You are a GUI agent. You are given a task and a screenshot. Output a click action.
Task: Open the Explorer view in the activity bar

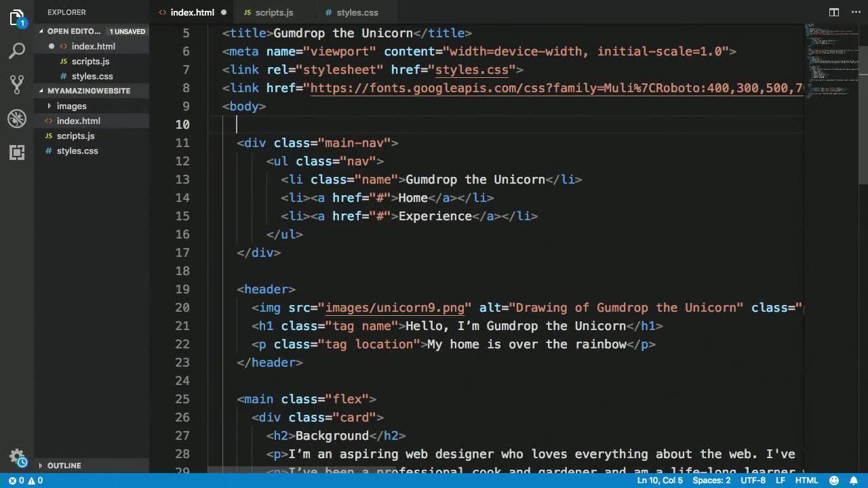[x=17, y=18]
